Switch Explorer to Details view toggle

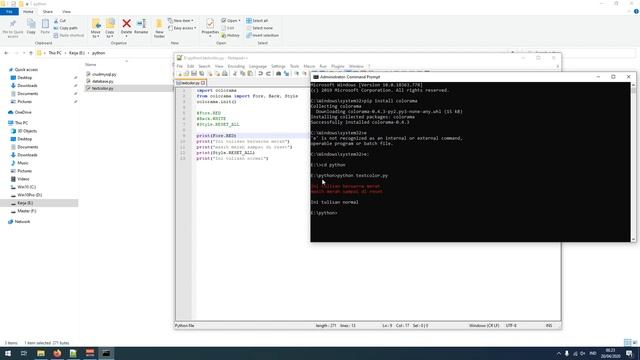pyautogui.click(x=627, y=343)
